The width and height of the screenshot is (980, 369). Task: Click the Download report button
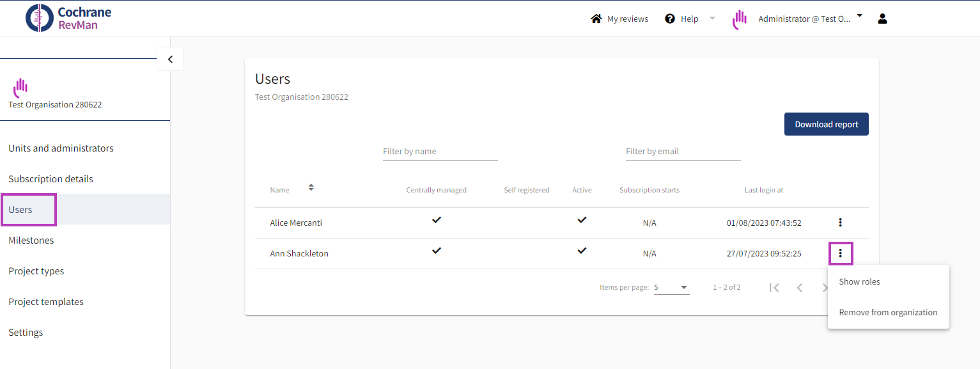pyautogui.click(x=826, y=123)
